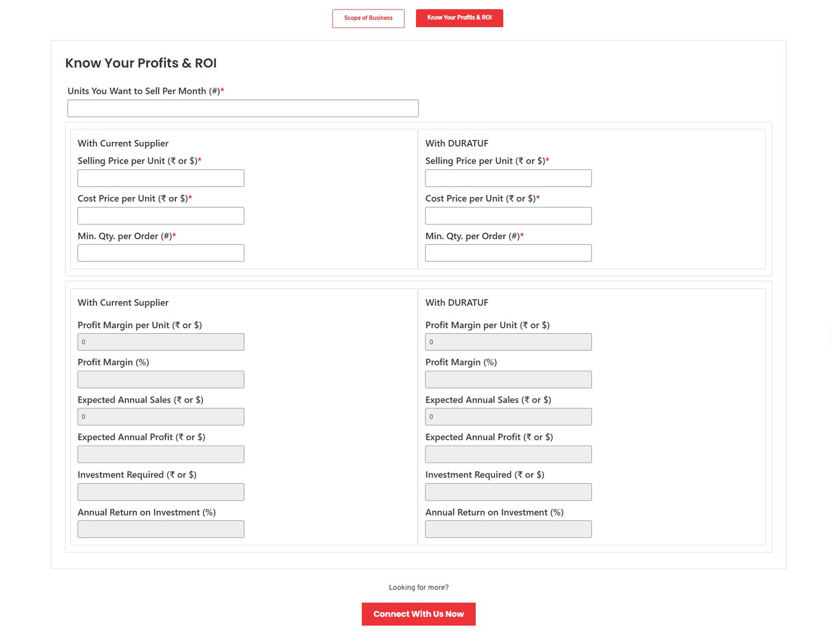Click Current Supplier Min. Qty. per Order field
The image size is (832, 644).
161,253
